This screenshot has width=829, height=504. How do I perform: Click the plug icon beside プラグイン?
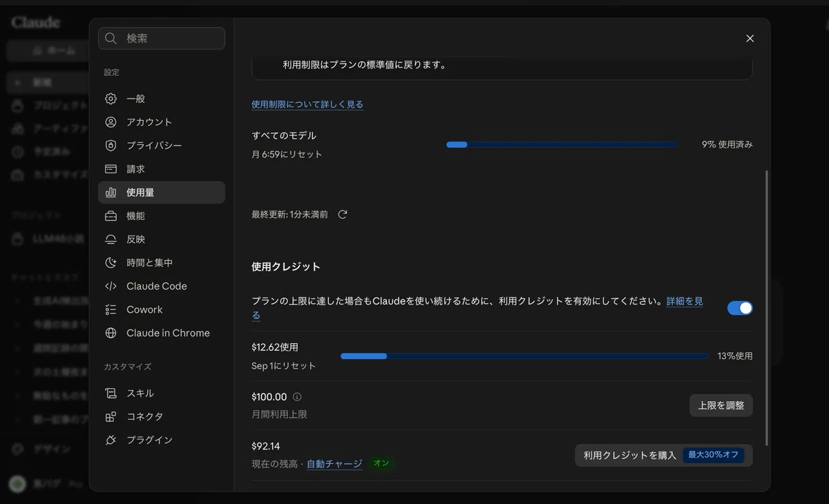coord(111,440)
